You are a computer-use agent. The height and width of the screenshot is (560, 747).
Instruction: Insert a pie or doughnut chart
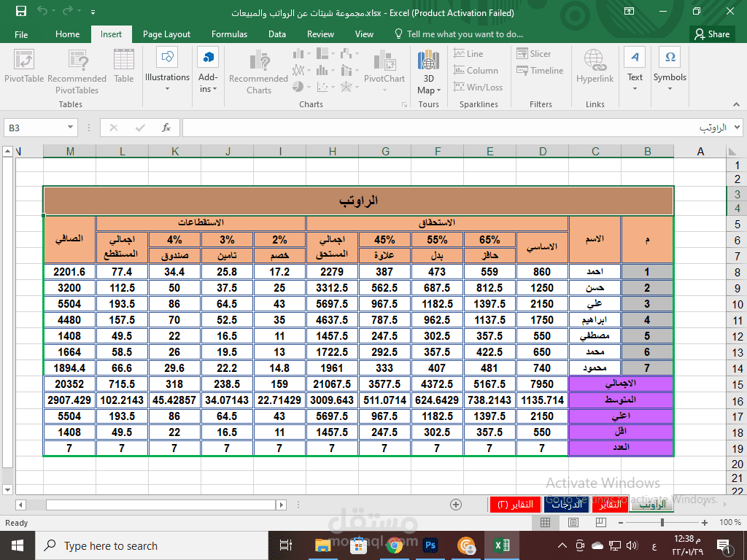point(301,87)
